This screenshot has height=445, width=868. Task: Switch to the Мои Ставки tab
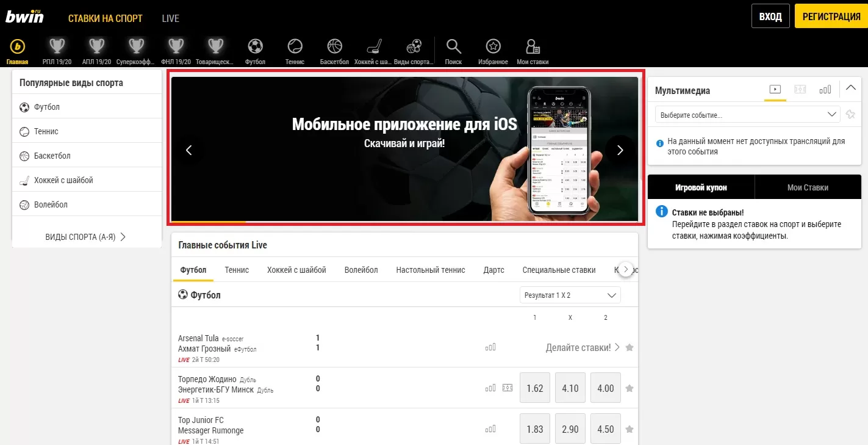808,187
